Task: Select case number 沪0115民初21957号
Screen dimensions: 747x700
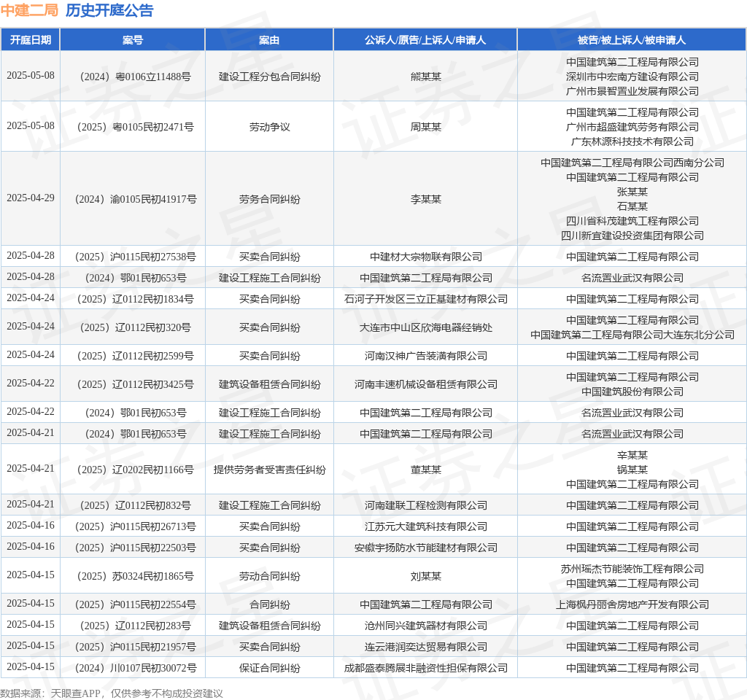Action: tap(135, 647)
